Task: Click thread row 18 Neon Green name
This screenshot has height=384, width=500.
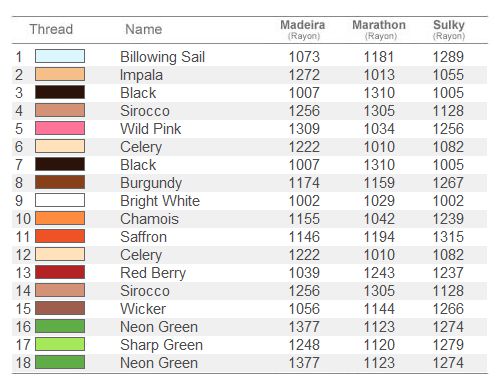Action: point(159,363)
